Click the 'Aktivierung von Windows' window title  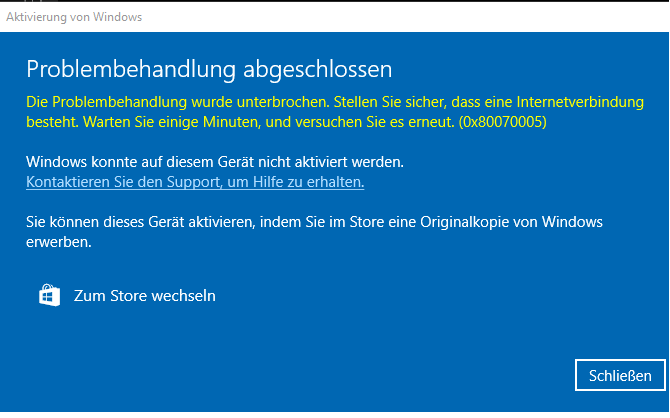(74, 17)
